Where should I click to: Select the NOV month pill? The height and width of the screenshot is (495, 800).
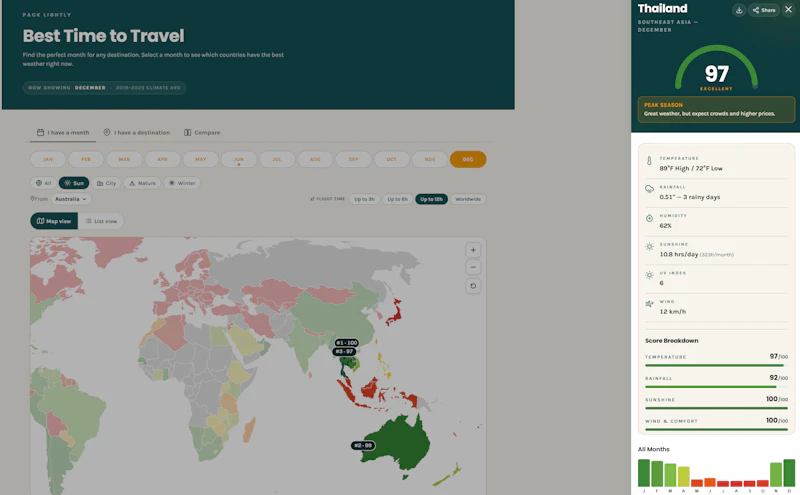coord(430,159)
